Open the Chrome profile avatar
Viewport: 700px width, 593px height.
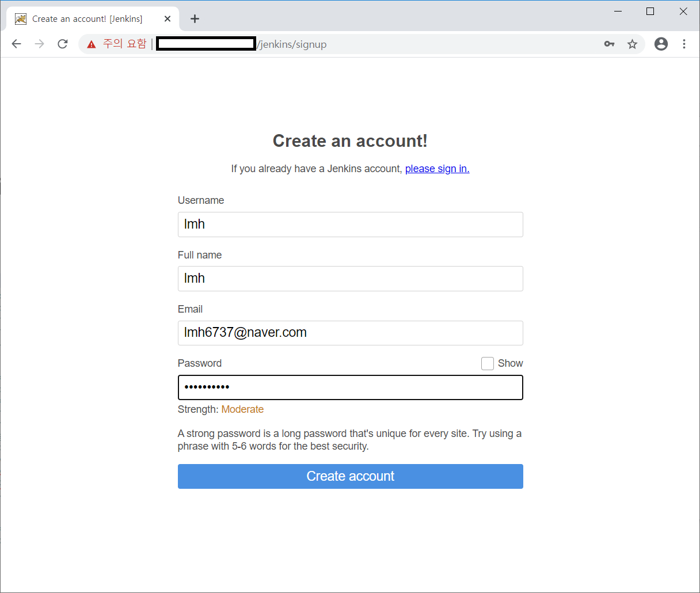click(x=661, y=44)
